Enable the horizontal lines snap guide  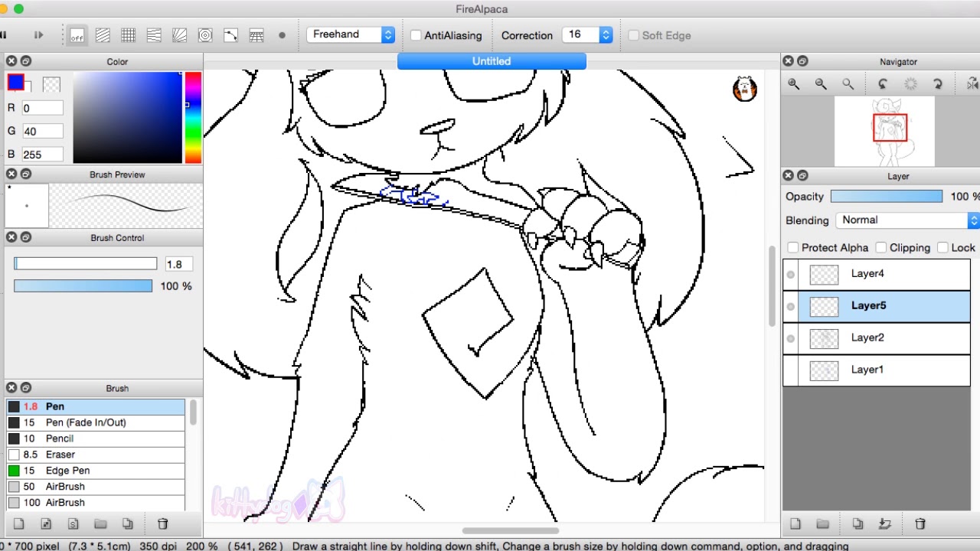[x=154, y=35]
